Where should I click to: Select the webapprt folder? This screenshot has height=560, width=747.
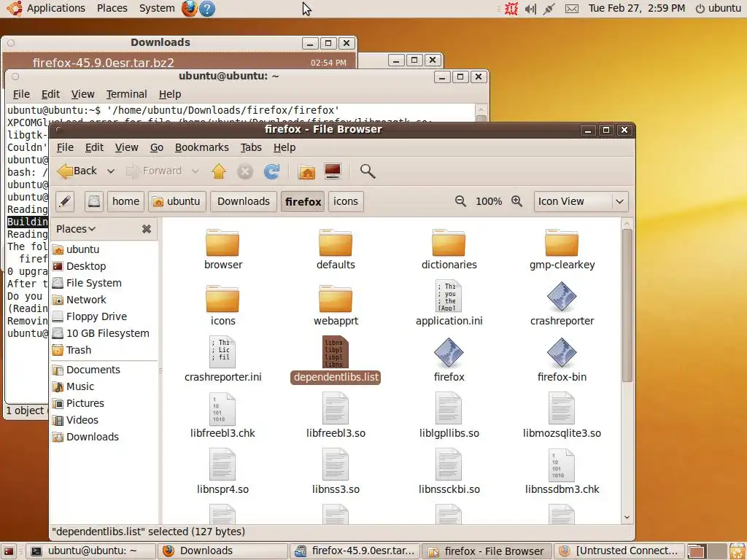pyautogui.click(x=336, y=306)
